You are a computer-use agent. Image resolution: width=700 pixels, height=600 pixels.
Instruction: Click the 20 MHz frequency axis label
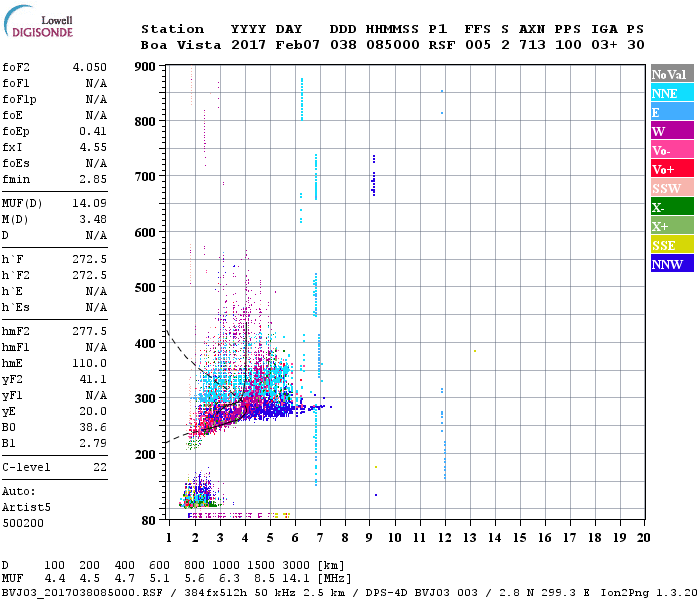click(643, 538)
